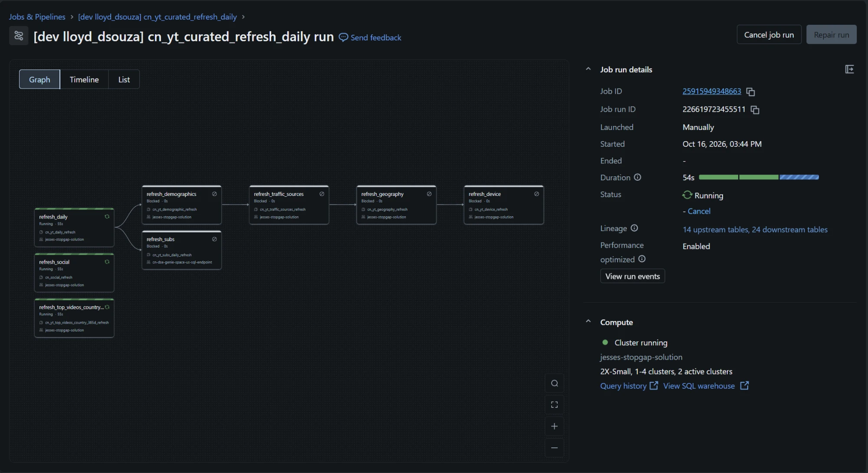Image resolution: width=868 pixels, height=473 pixels.
Task: Select the refresh_top_videos_country task node
Action: 74,318
